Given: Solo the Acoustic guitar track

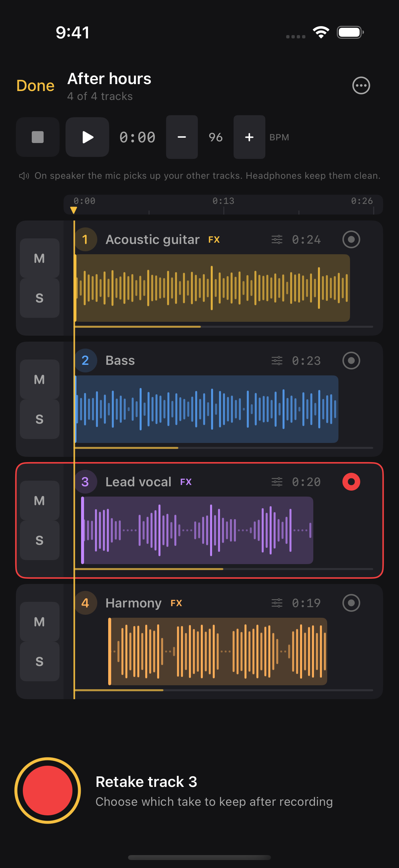Looking at the screenshot, I should [x=40, y=298].
